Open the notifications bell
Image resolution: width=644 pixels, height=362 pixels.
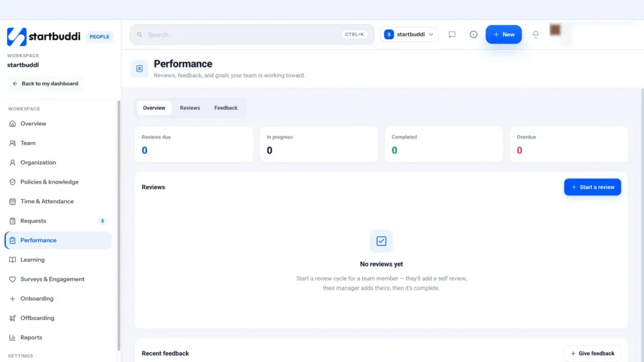(x=536, y=35)
